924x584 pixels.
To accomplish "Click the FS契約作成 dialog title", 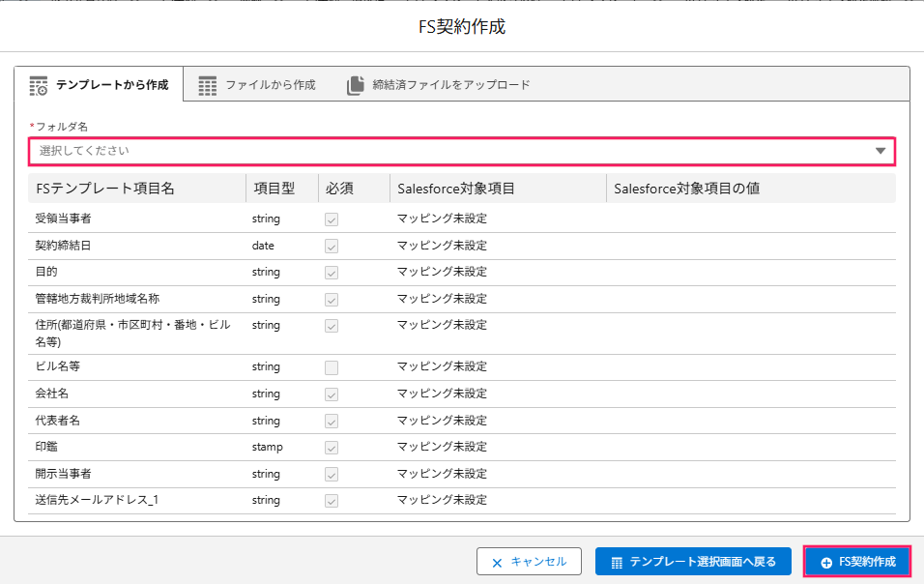I will click(462, 27).
